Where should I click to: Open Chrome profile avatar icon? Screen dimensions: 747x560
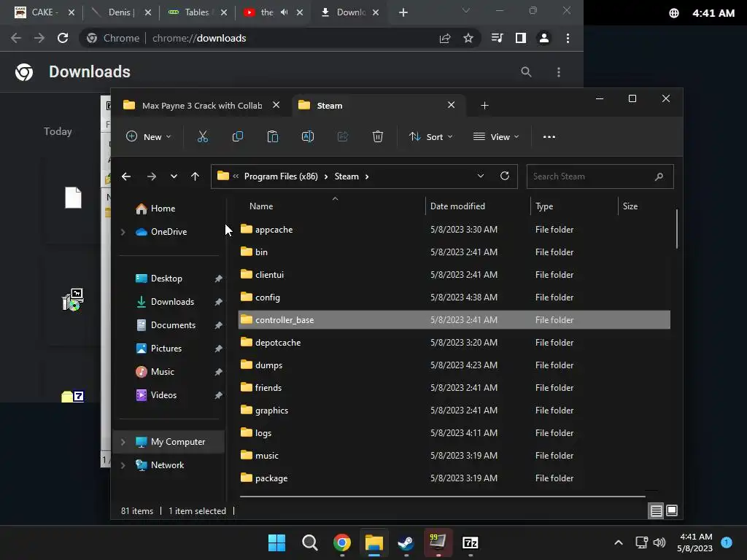click(x=544, y=38)
